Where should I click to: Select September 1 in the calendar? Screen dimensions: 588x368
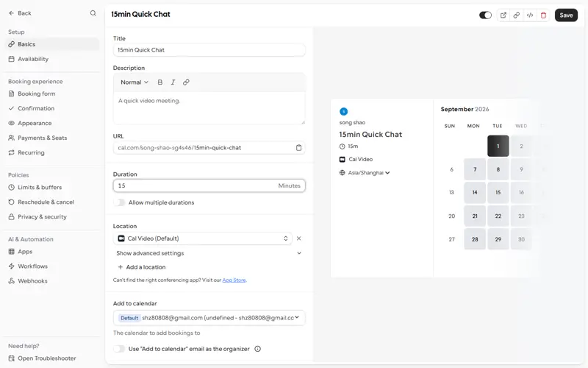tap(498, 146)
